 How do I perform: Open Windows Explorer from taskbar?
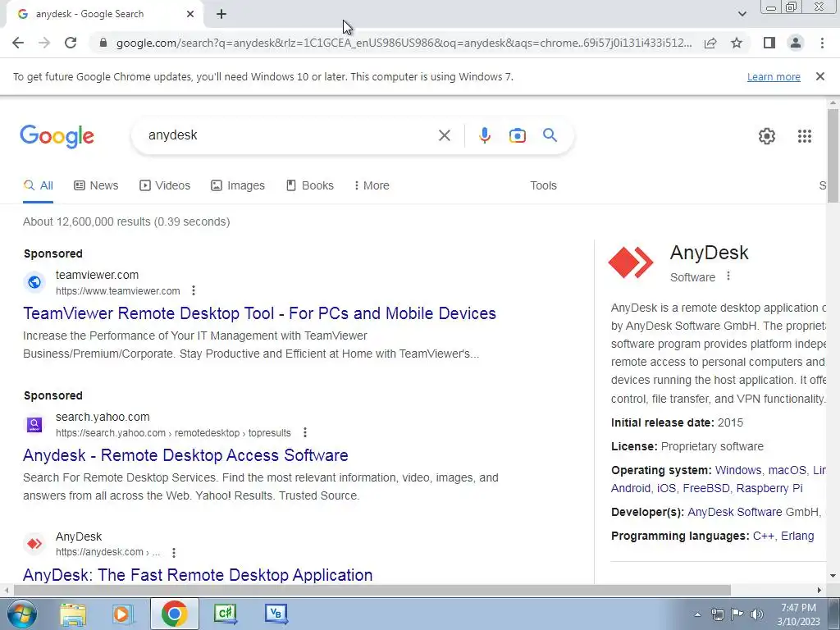coord(73,614)
